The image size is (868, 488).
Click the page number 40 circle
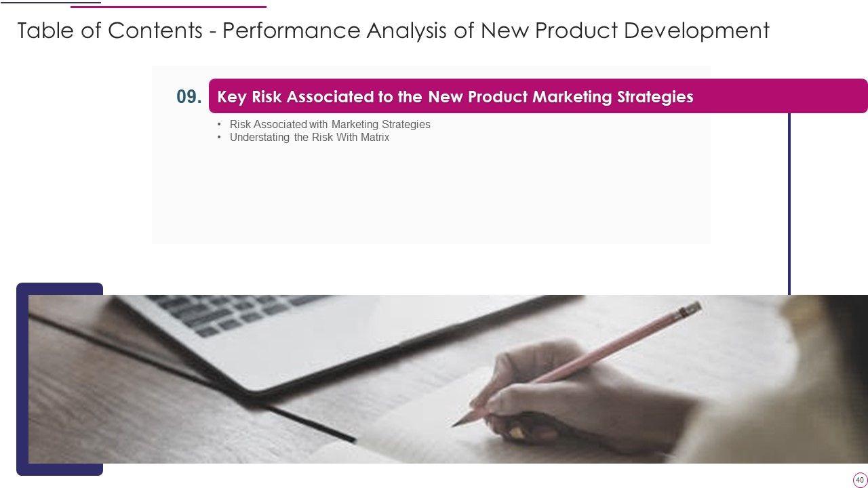point(860,480)
